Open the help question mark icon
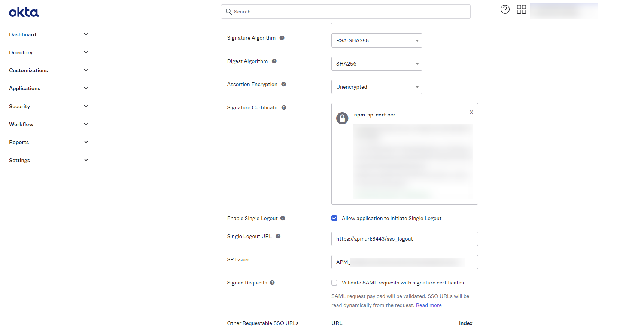The width and height of the screenshot is (644, 329). 505,10
